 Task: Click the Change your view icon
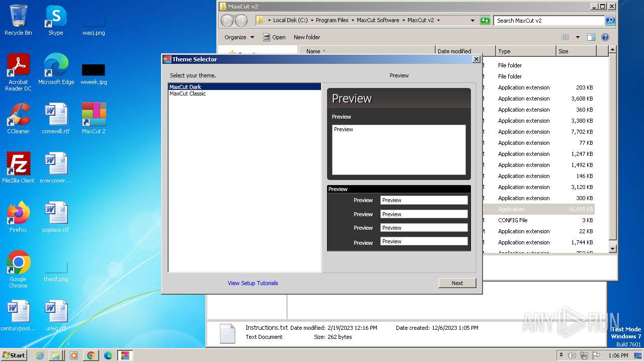[x=566, y=37]
